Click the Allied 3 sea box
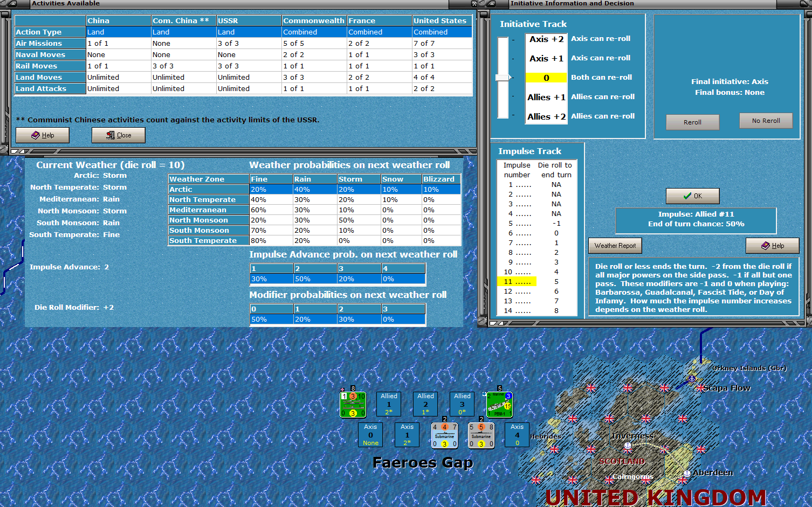The width and height of the screenshot is (812, 507). pyautogui.click(x=462, y=404)
